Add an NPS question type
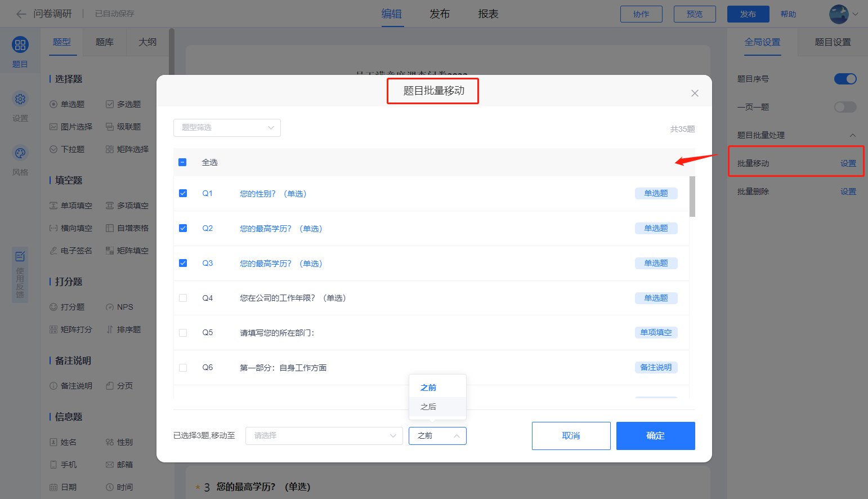Image resolution: width=868 pixels, height=499 pixels. pyautogui.click(x=119, y=307)
